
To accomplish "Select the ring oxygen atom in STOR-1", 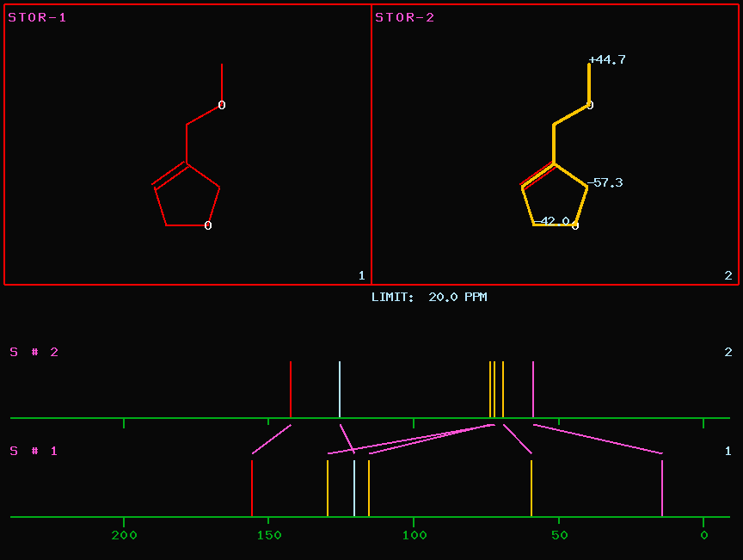I will (208, 225).
